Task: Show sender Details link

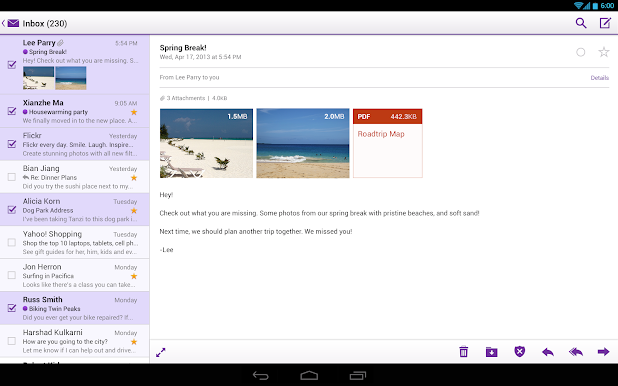Action: [599, 78]
